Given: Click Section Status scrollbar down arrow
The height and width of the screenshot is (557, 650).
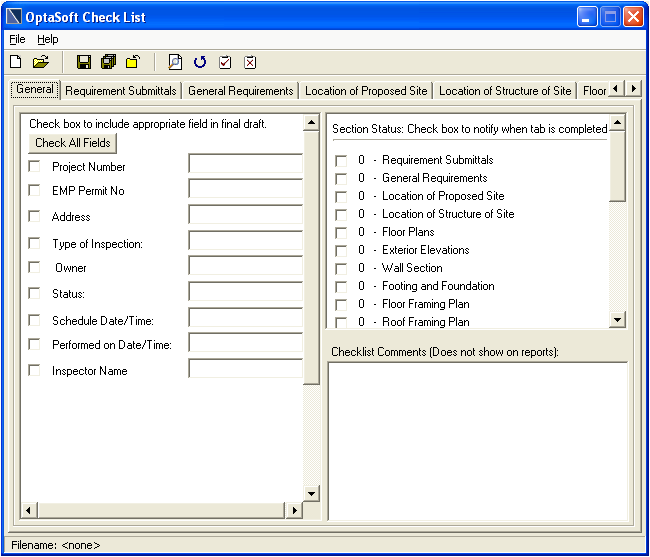Looking at the screenshot, I should [618, 320].
